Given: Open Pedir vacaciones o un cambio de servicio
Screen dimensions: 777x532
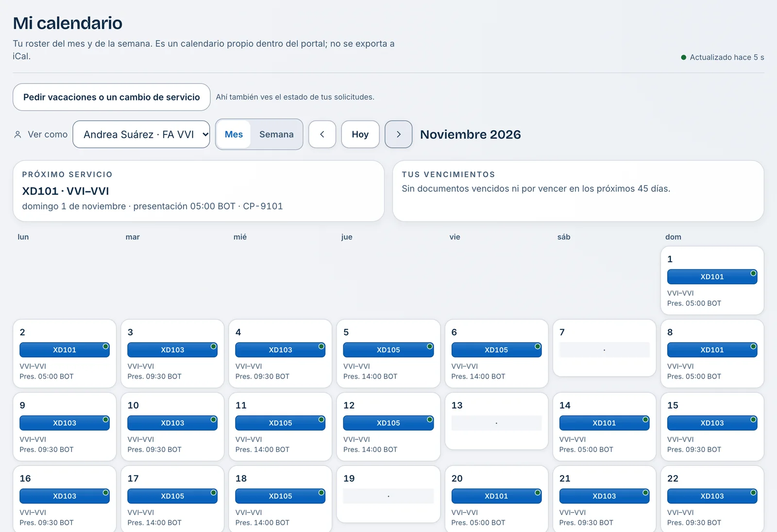Looking at the screenshot, I should (x=112, y=97).
